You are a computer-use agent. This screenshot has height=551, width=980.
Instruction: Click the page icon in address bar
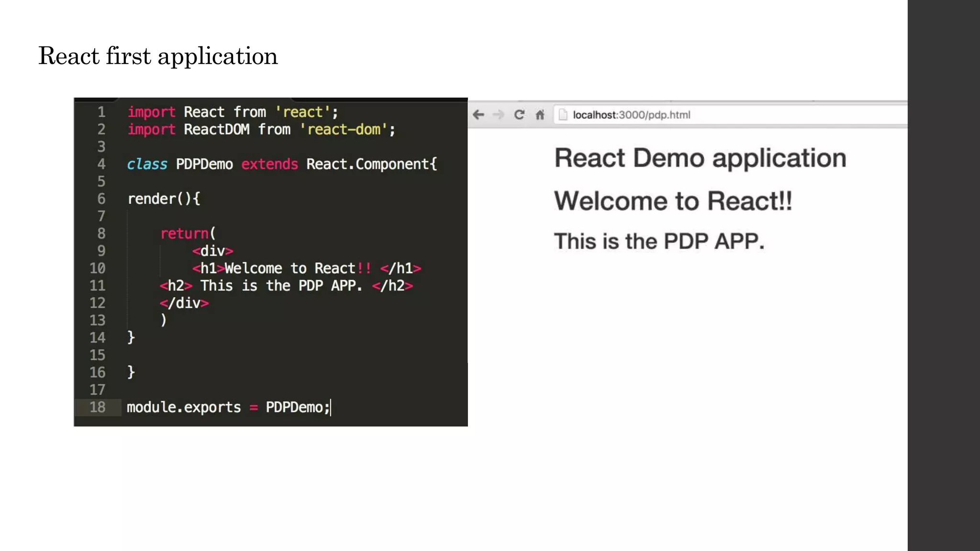(x=563, y=115)
